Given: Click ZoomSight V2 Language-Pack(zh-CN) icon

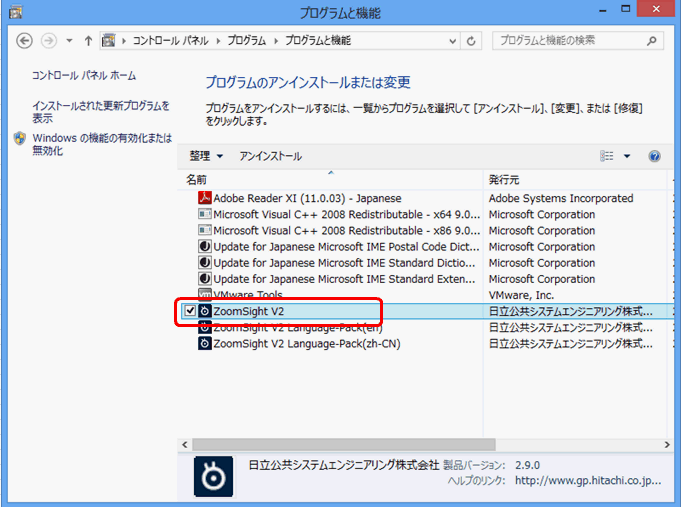Looking at the screenshot, I should pyautogui.click(x=205, y=344).
